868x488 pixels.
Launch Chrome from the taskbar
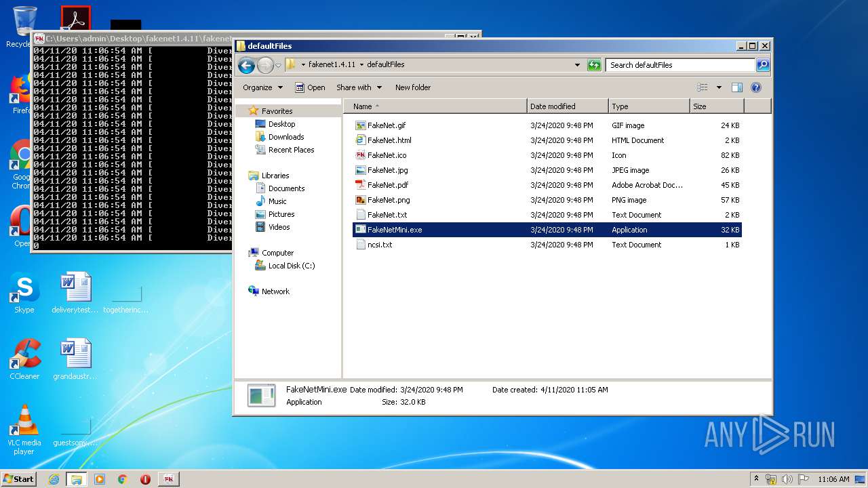click(x=122, y=479)
